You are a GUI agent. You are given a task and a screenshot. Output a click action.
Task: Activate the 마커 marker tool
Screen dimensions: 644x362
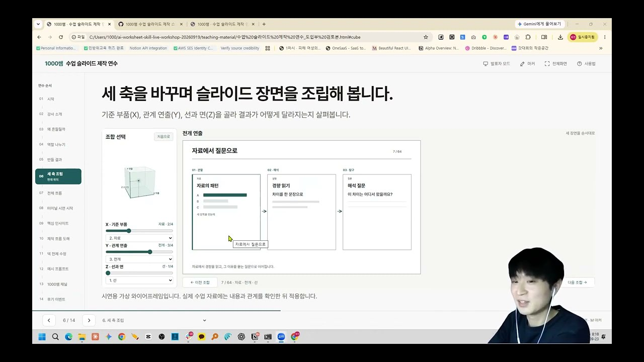527,64
